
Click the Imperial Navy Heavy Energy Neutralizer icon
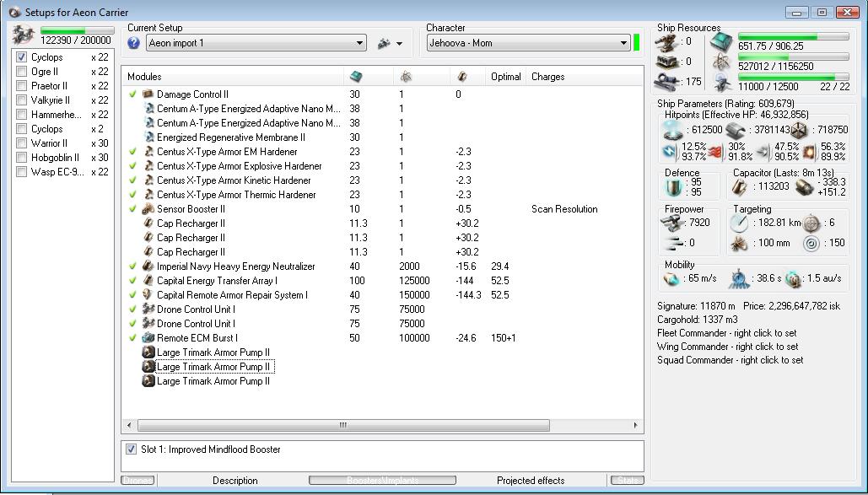coord(148,266)
